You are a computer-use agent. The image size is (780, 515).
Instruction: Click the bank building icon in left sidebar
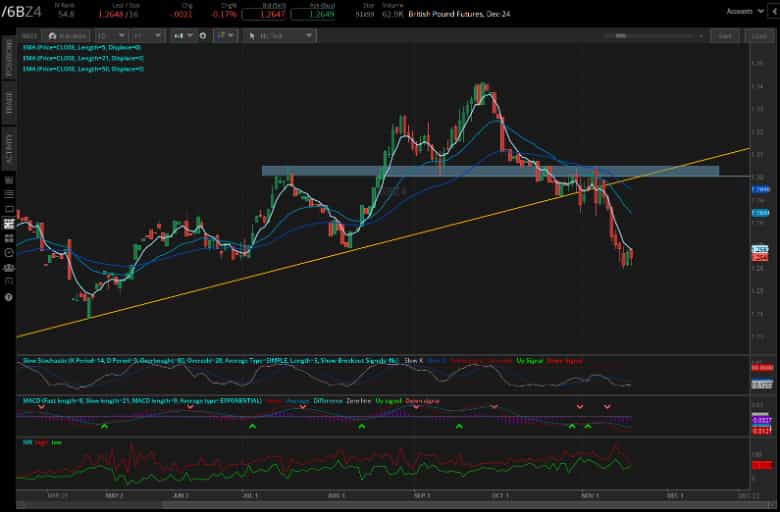pos(8,268)
